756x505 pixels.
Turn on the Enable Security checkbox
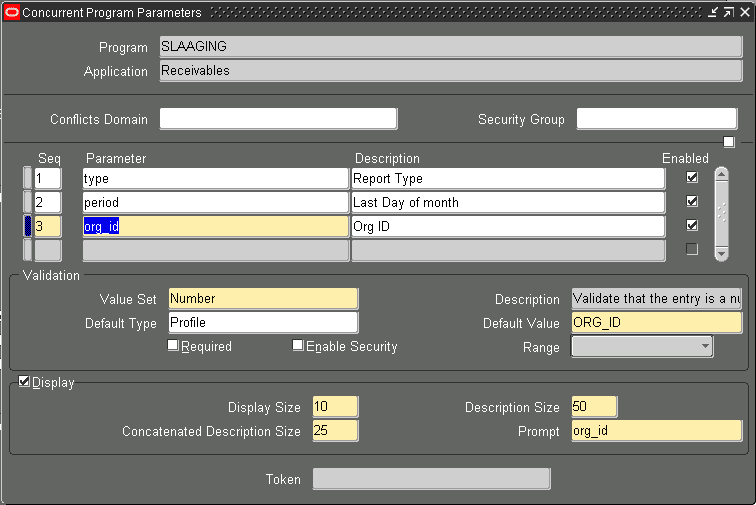click(x=298, y=346)
